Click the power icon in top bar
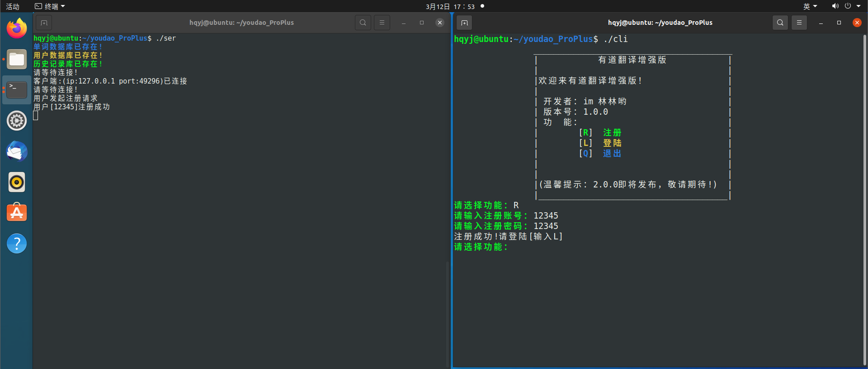This screenshot has width=868, height=369. 848,6
